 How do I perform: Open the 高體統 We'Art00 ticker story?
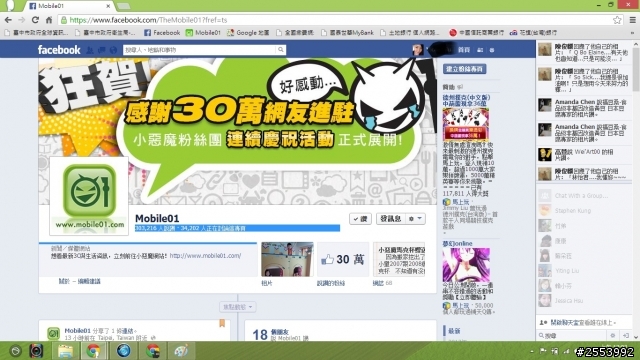point(584,155)
